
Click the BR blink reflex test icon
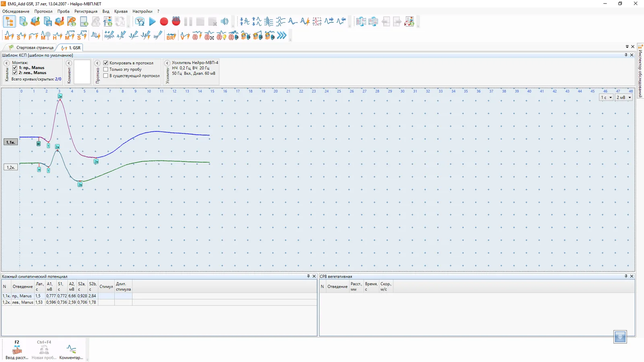pos(171,36)
